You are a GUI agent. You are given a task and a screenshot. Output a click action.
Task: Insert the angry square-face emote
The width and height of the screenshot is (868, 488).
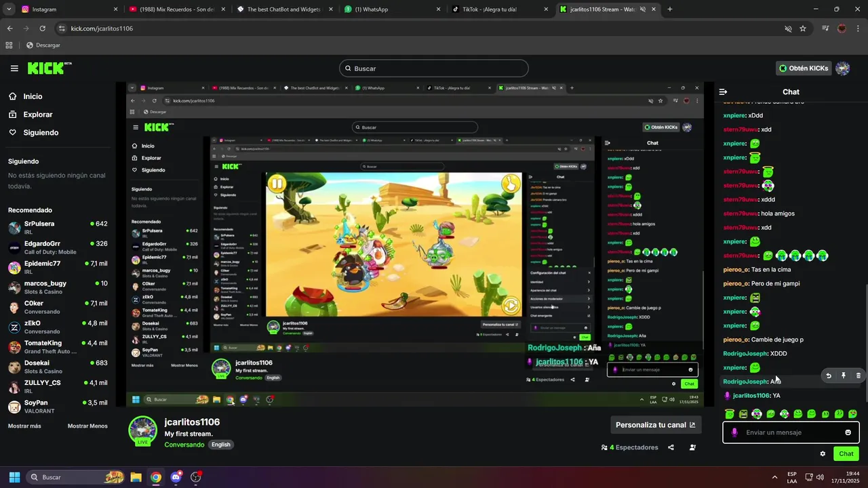pos(743,413)
